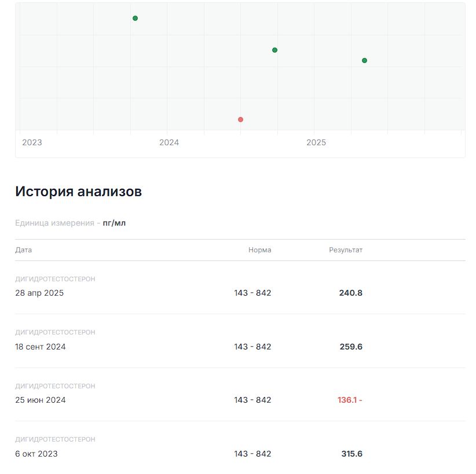
Task: Click 'Дигидротестостерон' label above 25 июн 2024
Action: coord(55,386)
